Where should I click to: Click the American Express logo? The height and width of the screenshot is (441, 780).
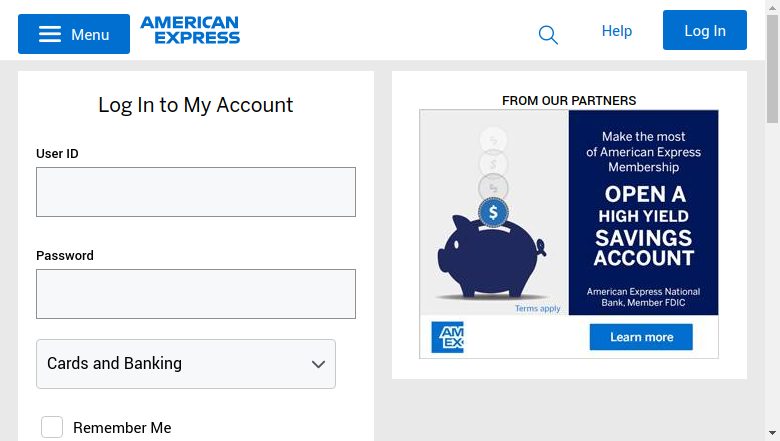pos(190,30)
